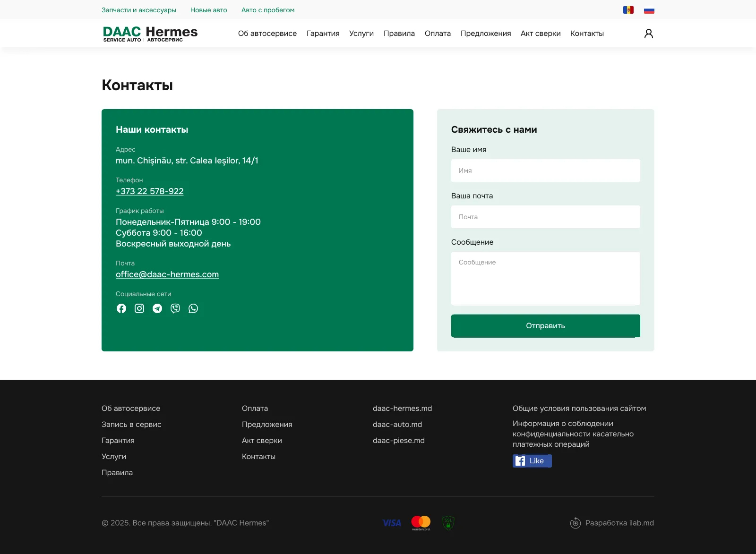This screenshot has width=756, height=554.
Task: Click the office@daac-hermes.com email link
Action: [167, 274]
